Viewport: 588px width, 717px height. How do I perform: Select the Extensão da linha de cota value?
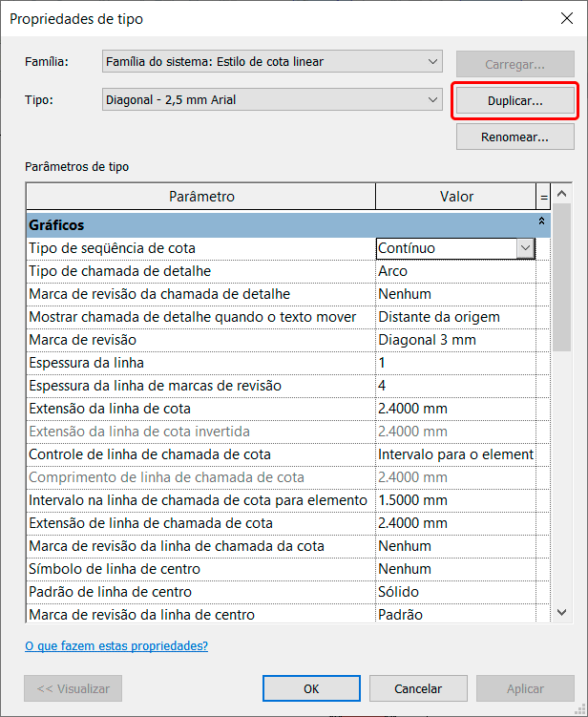click(454, 409)
